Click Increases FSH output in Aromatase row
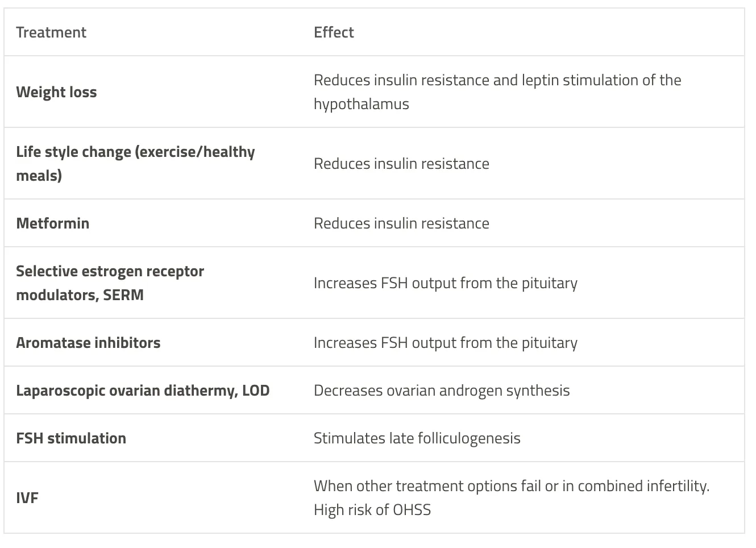 pyautogui.click(x=446, y=343)
